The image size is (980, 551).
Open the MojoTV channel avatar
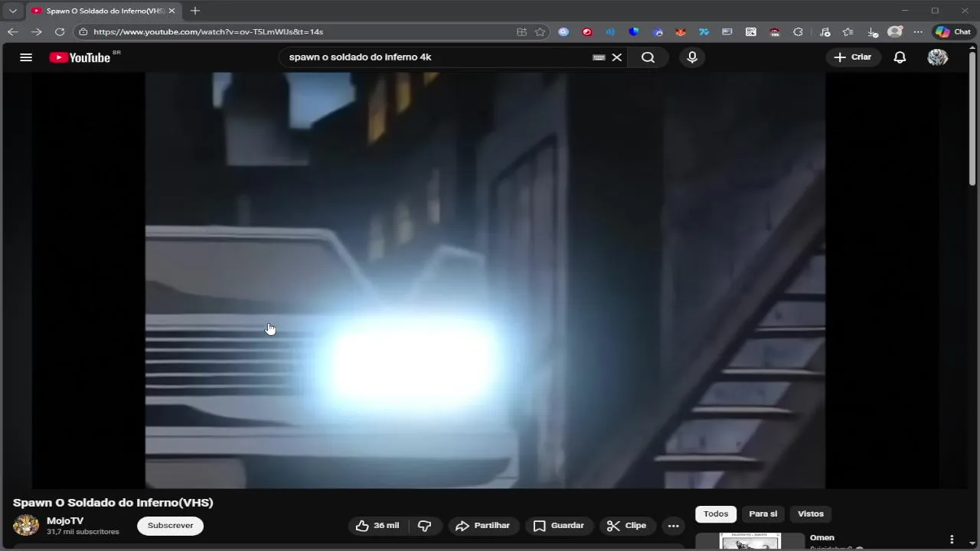pyautogui.click(x=26, y=526)
